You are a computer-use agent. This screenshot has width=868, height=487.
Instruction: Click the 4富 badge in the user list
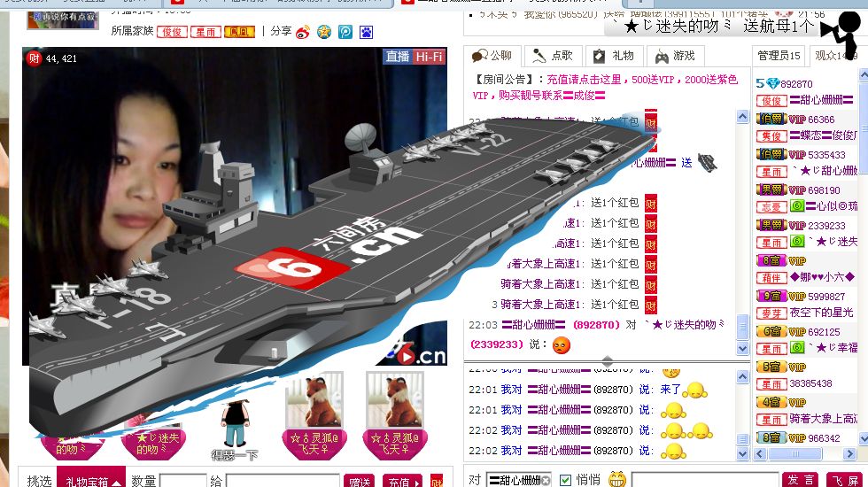click(771, 402)
